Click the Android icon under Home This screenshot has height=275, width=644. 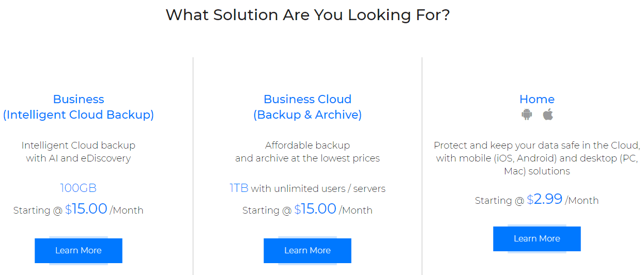coord(527,115)
